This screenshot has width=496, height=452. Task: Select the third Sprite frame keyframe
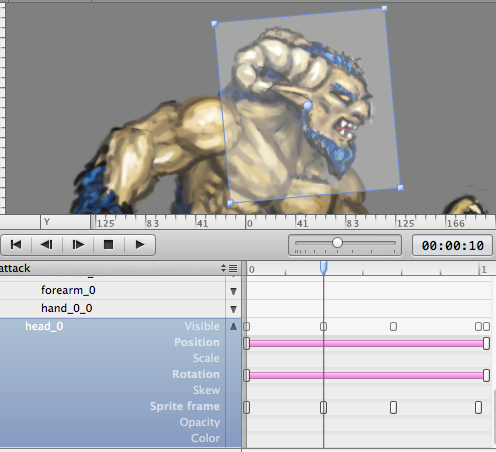click(x=393, y=407)
